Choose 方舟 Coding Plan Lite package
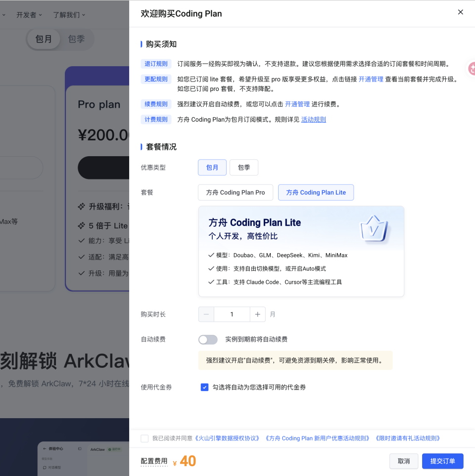Viewport: 475px width, 476px height. 316,192
